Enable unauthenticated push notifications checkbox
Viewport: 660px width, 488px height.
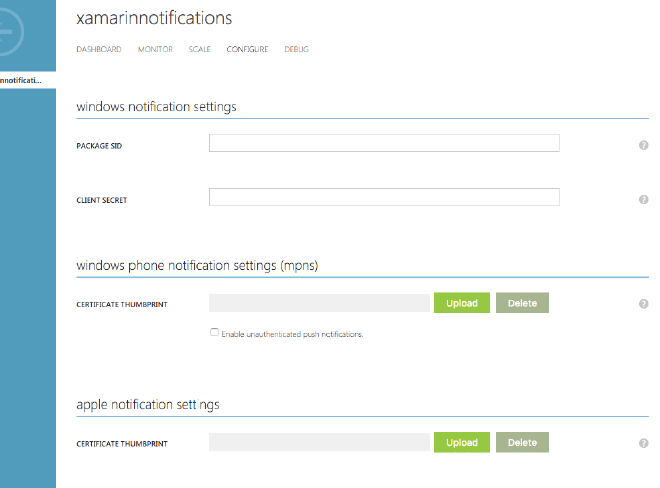coord(214,332)
